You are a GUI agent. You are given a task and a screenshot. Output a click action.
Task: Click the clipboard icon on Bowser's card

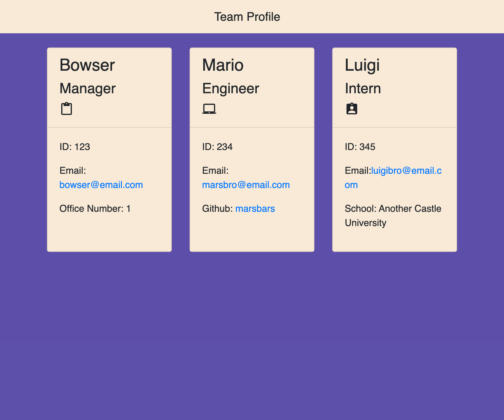(67, 108)
